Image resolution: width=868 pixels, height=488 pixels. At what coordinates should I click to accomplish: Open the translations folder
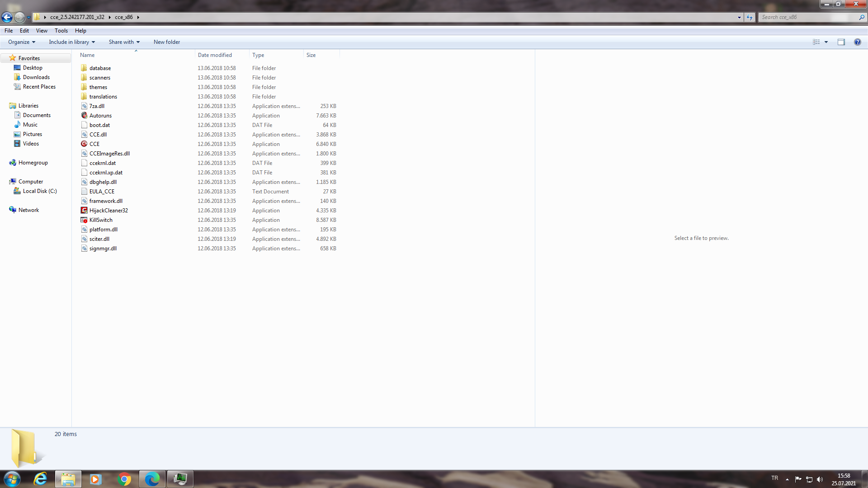tap(103, 97)
